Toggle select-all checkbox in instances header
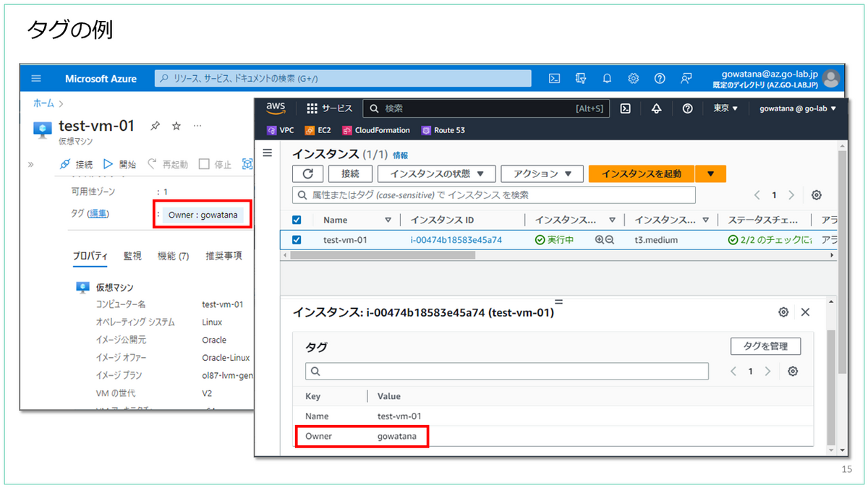 pos(296,220)
